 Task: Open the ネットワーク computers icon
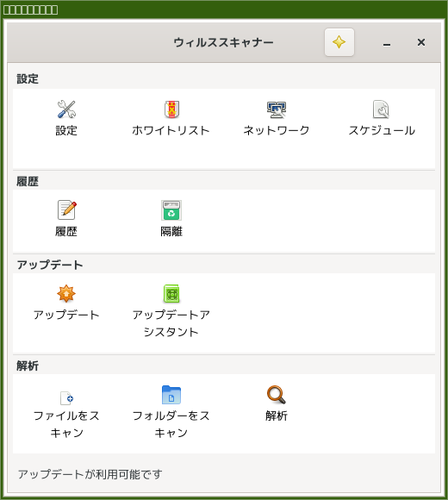(277, 109)
